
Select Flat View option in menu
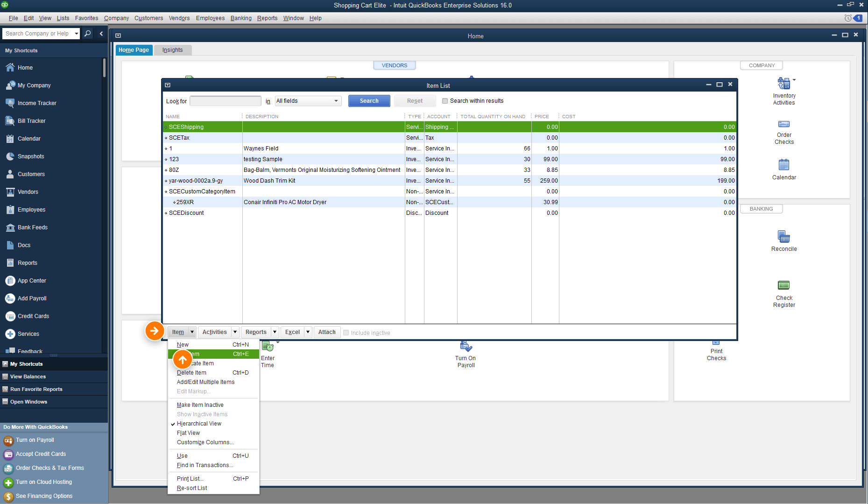pos(188,433)
